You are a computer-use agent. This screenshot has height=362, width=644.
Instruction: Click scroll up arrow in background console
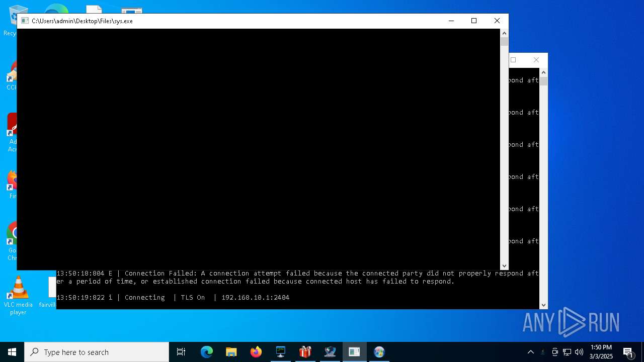click(543, 73)
